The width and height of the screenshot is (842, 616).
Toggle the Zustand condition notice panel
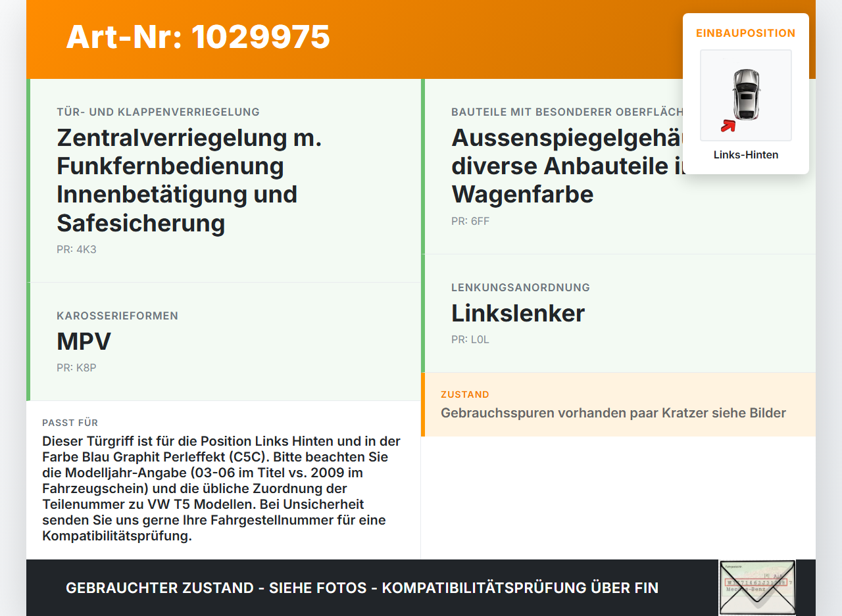point(613,404)
